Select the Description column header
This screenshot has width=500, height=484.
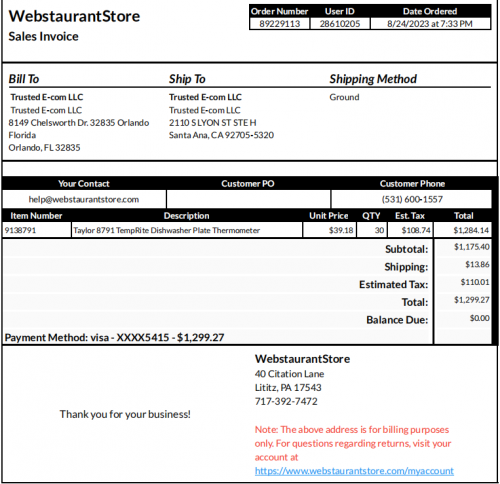click(186, 216)
